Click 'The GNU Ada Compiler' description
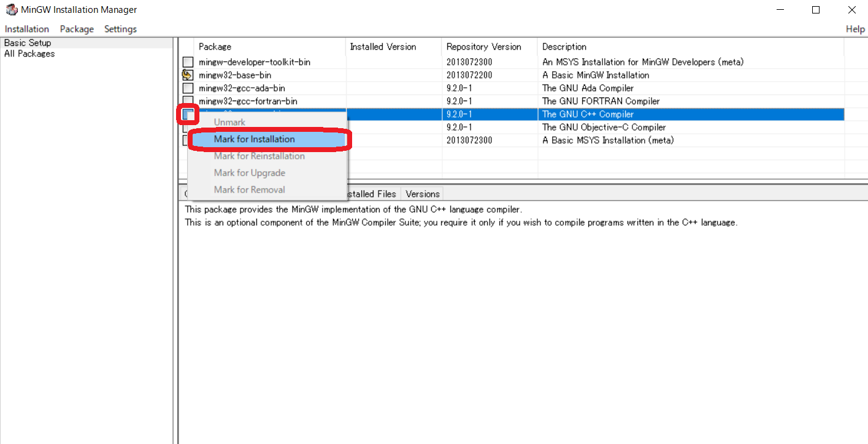868x444 pixels. tap(588, 88)
